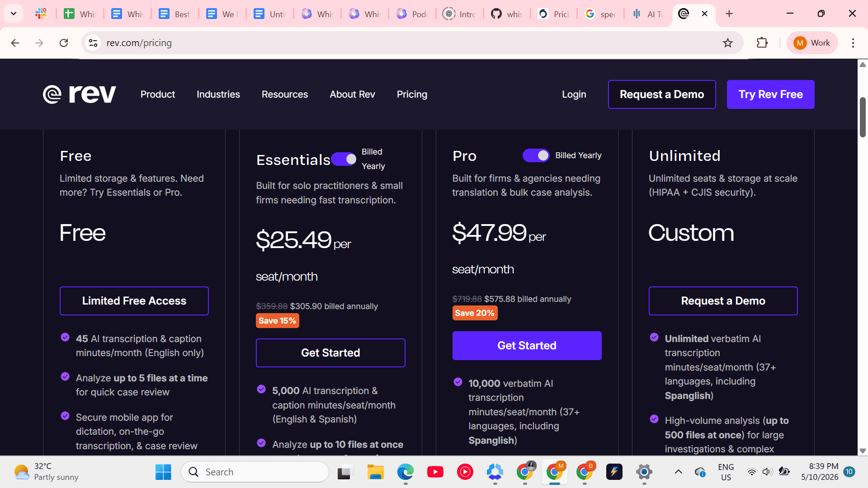Viewport: 868px width, 488px height.
Task: Open the Industries navigation menu
Action: 218,94
